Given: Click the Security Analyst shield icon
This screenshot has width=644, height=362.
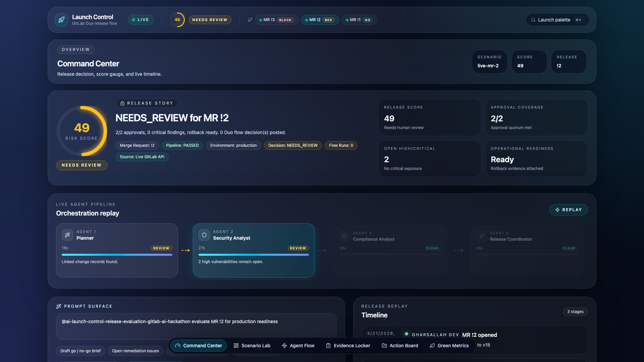Looking at the screenshot, I should 204,235.
